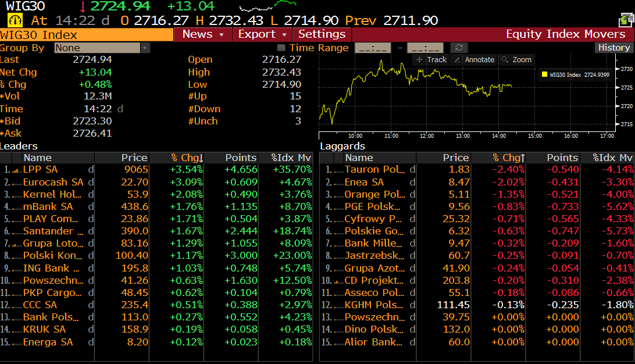Select the Jastrzebska row
The width and height of the screenshot is (635, 364).
point(477,255)
